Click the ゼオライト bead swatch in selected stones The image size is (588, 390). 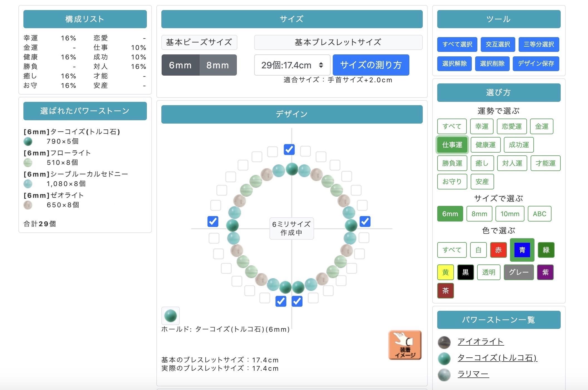[x=28, y=205]
